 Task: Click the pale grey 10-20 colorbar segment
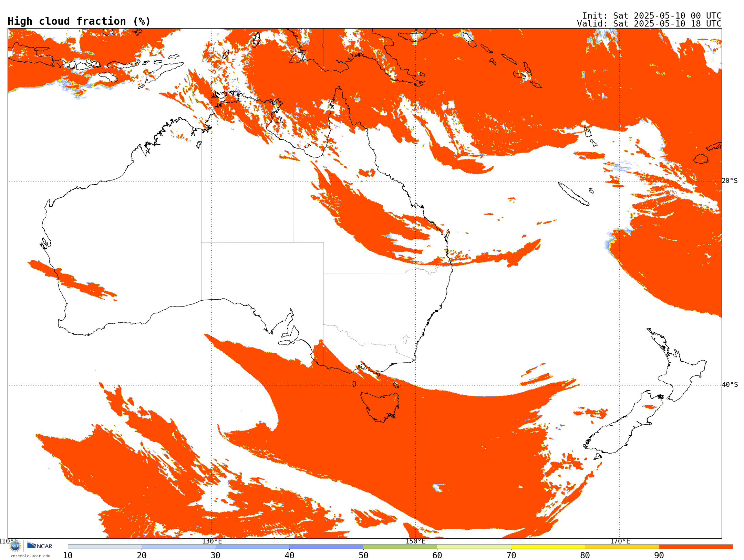(105, 547)
